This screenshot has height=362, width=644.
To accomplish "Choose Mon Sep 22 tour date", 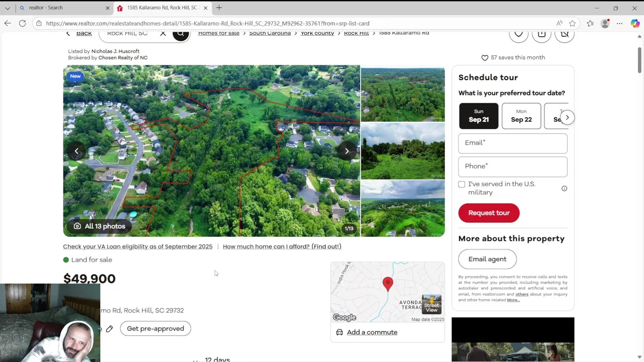I will pyautogui.click(x=521, y=116).
